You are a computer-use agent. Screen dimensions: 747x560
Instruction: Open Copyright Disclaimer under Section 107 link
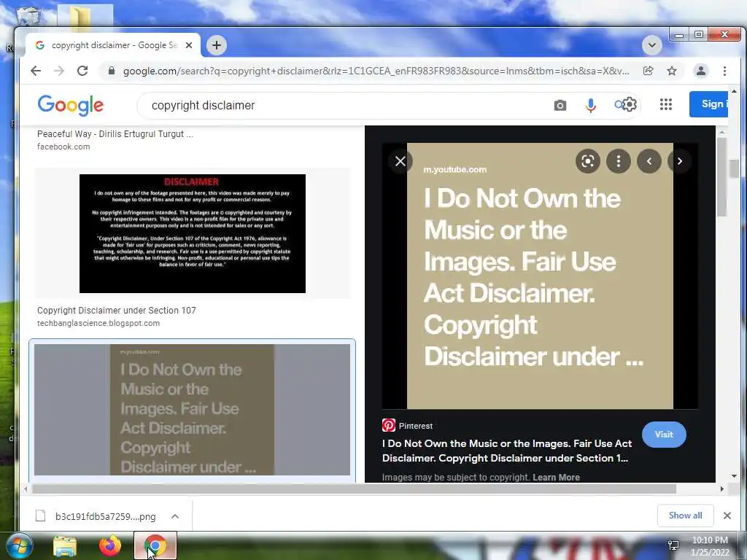tap(117, 311)
